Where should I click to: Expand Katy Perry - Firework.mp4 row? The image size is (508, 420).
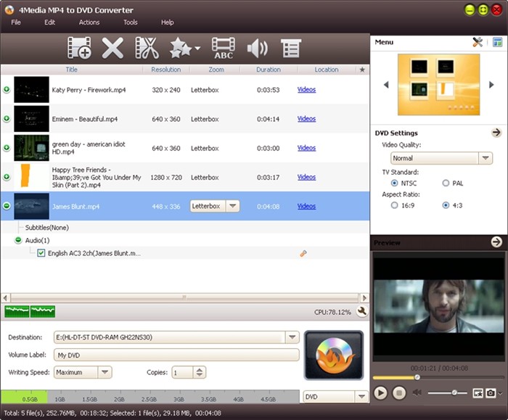click(x=7, y=90)
